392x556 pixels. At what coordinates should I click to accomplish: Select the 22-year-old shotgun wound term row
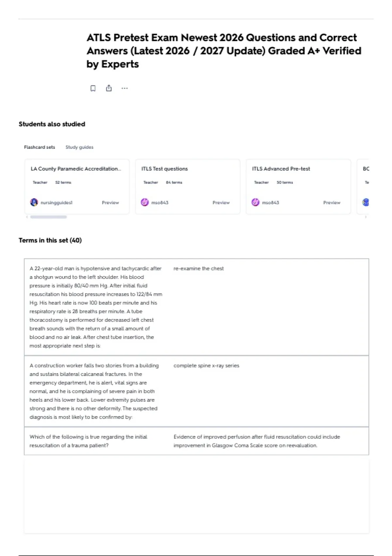(x=196, y=307)
